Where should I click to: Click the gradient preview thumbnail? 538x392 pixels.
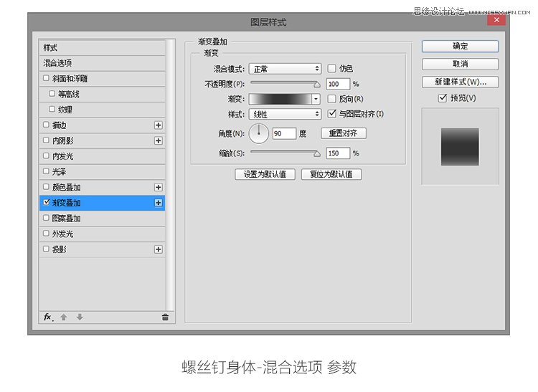460,147
